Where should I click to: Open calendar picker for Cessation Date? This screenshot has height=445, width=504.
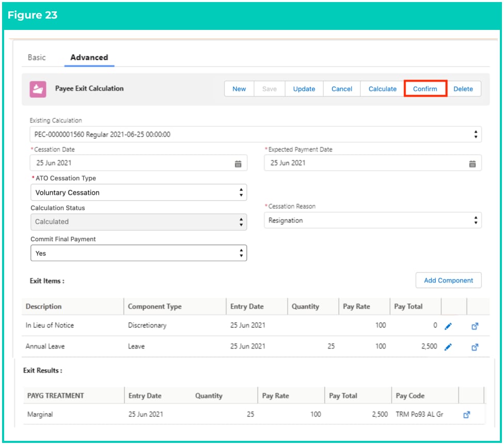[x=238, y=164]
